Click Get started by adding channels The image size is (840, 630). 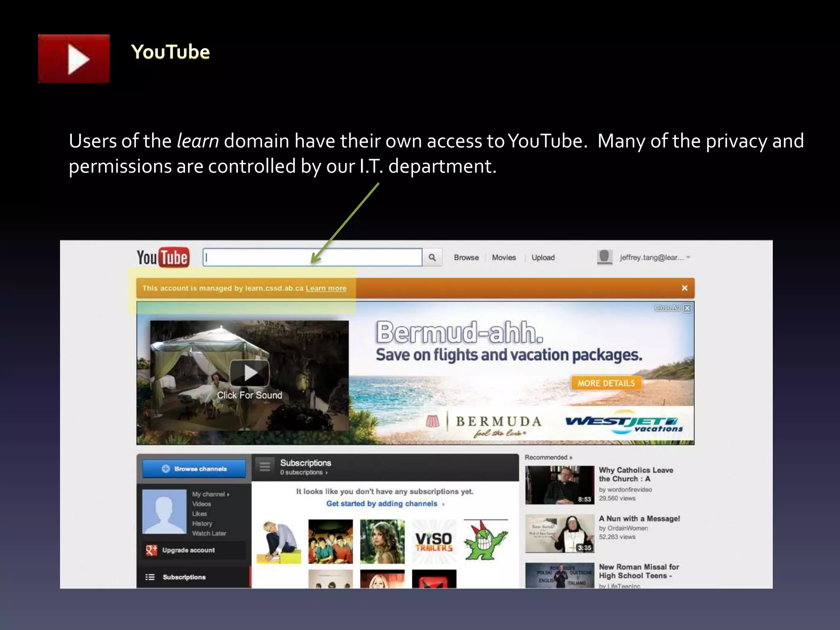(382, 504)
